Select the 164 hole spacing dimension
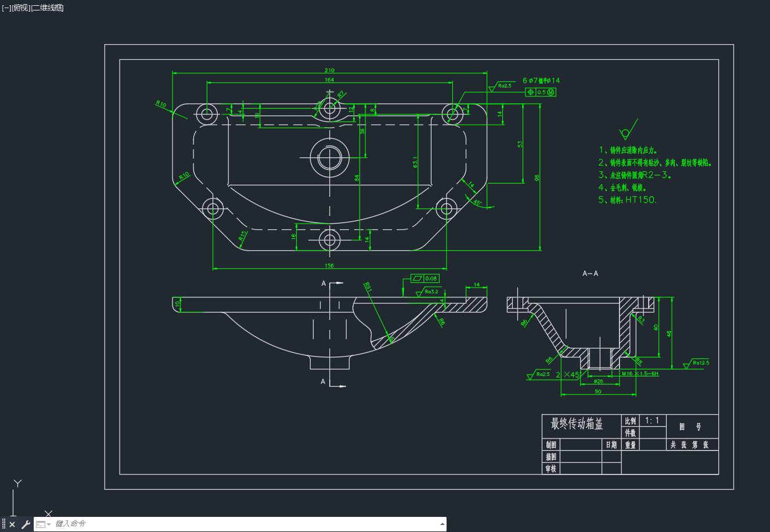 pos(329,80)
